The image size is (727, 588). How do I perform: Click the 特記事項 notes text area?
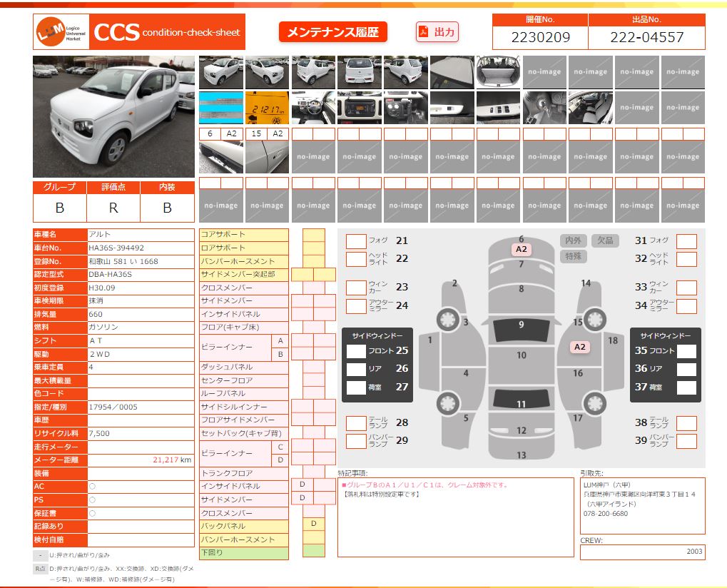coord(455,517)
